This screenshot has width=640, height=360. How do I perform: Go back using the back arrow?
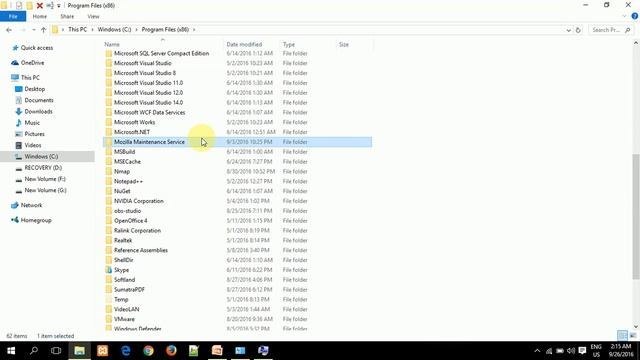pos(9,30)
